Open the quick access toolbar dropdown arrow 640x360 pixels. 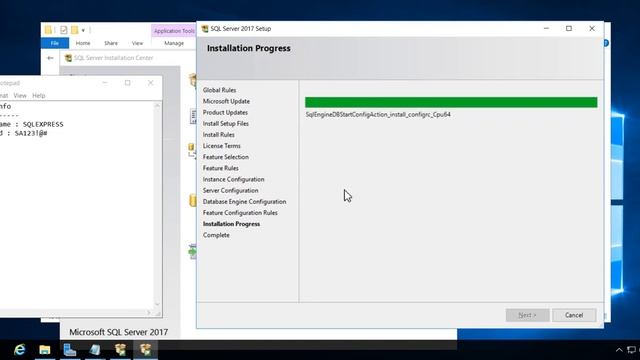click(83, 30)
